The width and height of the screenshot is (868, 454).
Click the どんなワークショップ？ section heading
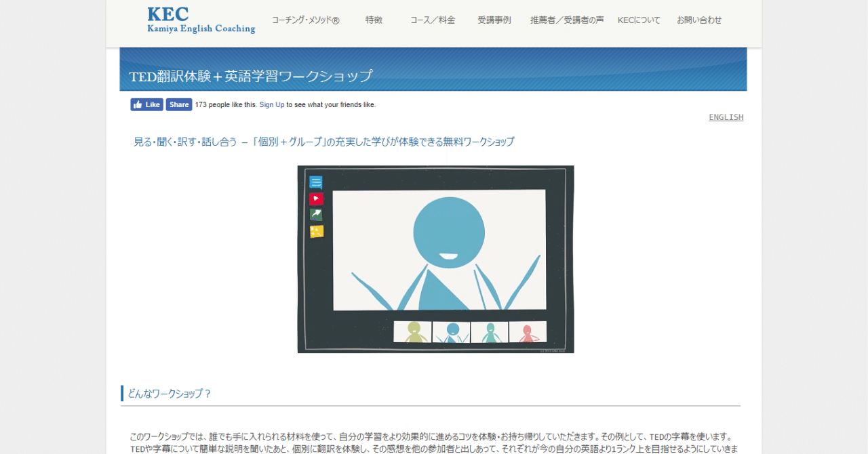[170, 393]
